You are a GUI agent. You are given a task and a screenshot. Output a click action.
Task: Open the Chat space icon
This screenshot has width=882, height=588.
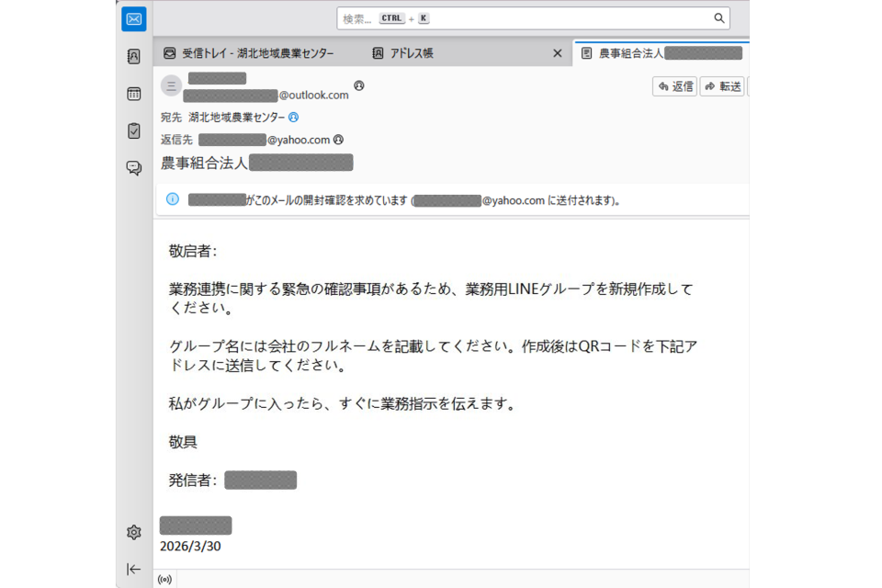[133, 168]
